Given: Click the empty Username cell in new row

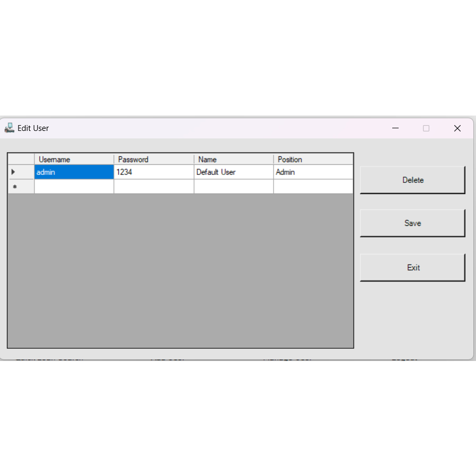Looking at the screenshot, I should (74, 187).
